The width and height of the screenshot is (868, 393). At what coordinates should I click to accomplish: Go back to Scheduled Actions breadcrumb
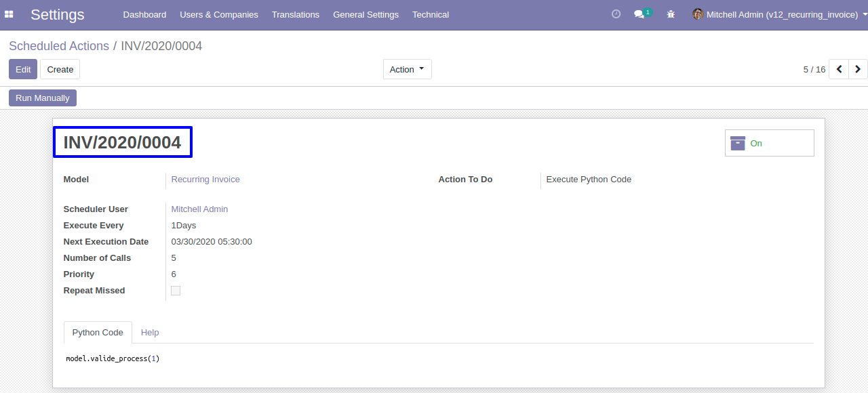pos(59,46)
